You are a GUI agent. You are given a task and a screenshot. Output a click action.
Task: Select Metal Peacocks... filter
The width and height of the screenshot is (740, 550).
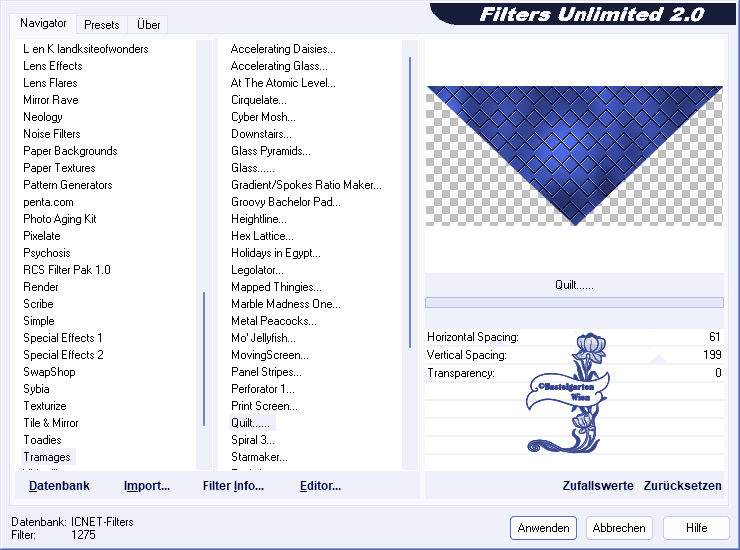point(274,321)
